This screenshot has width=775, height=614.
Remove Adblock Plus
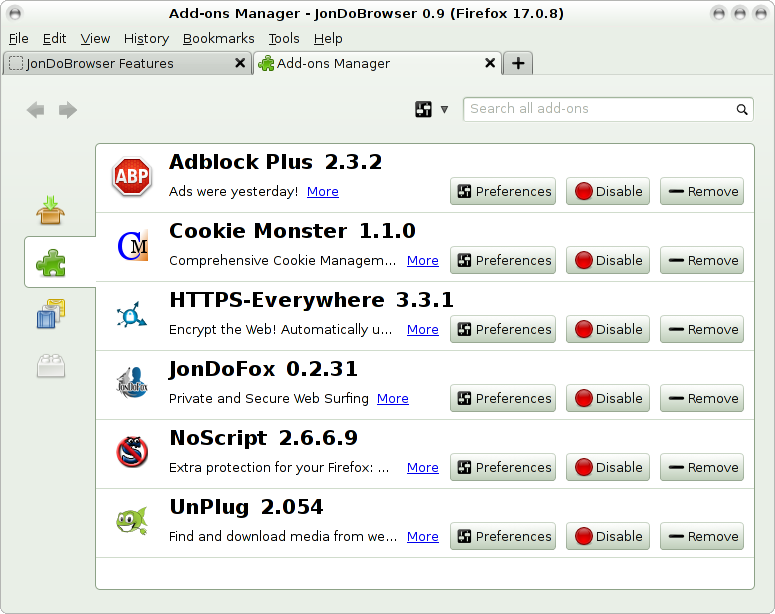(702, 191)
